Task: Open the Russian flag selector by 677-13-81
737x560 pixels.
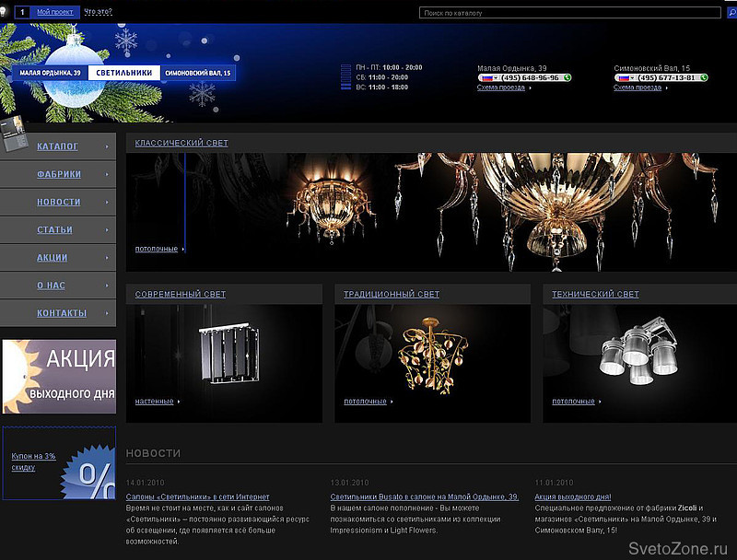Action: (625, 78)
